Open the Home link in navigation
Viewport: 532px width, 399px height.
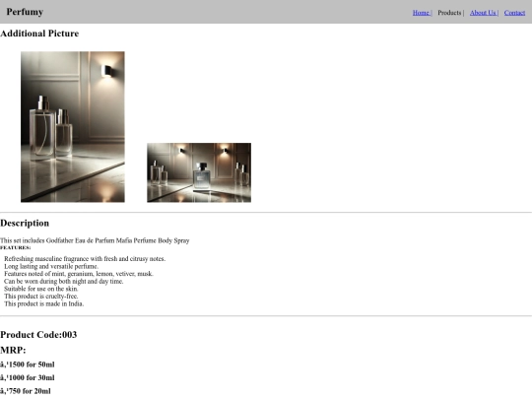tap(421, 13)
